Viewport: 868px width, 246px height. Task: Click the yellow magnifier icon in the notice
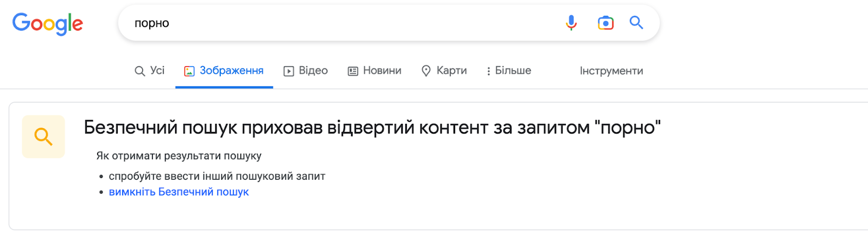coord(43,136)
